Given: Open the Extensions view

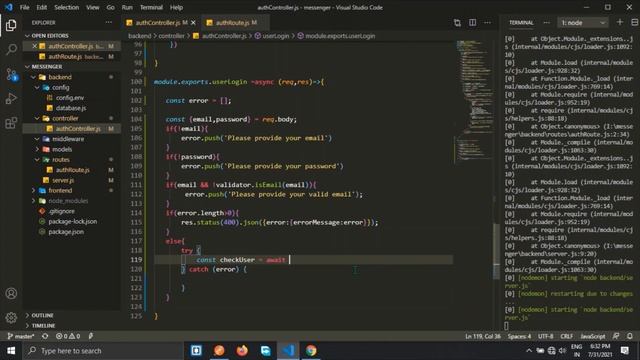Looking at the screenshot, I should [x=11, y=122].
